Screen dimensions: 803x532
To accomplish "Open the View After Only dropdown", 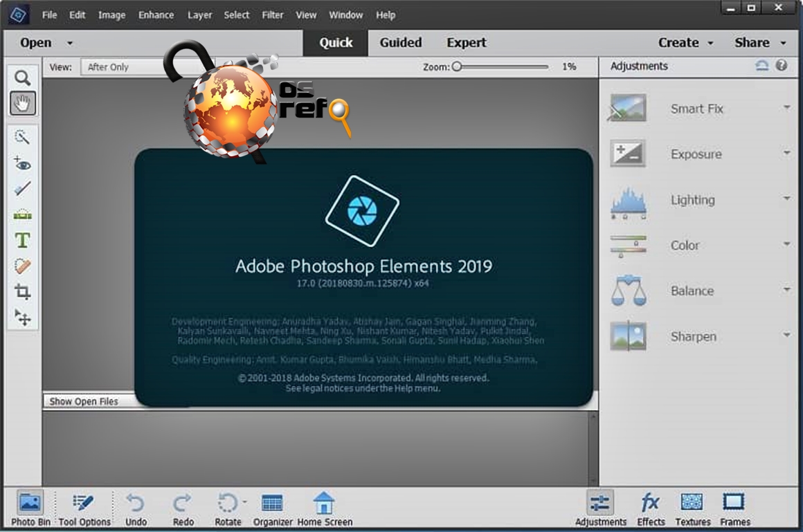I will tap(147, 67).
